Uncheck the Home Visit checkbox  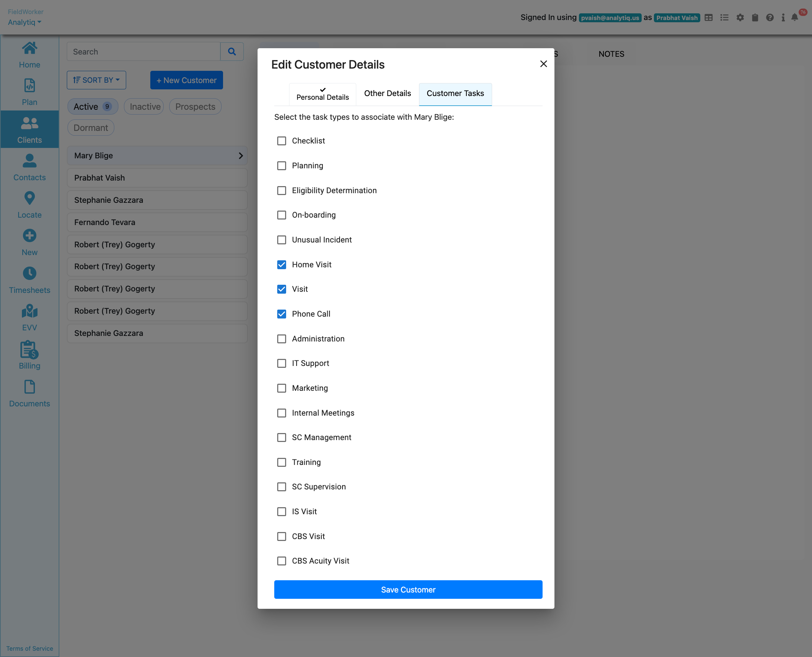pos(281,264)
